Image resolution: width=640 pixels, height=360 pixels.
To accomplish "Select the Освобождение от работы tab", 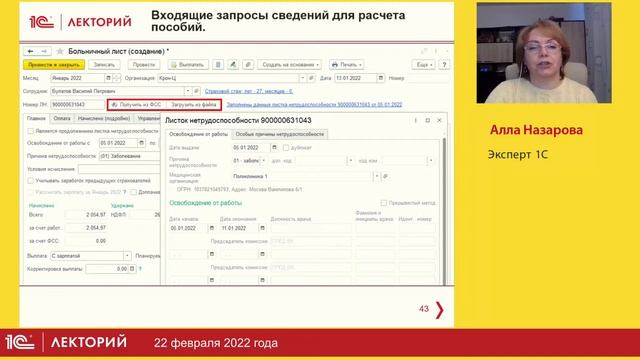I will coord(198,134).
